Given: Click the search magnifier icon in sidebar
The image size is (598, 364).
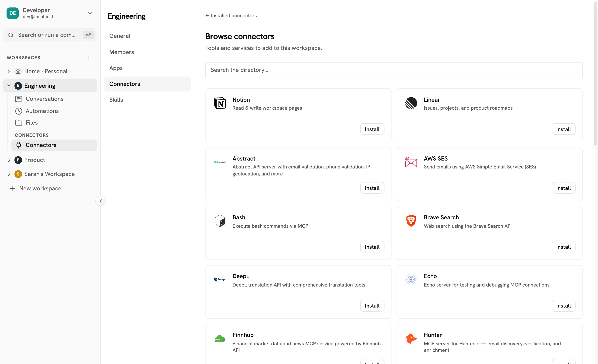Looking at the screenshot, I should (11, 35).
